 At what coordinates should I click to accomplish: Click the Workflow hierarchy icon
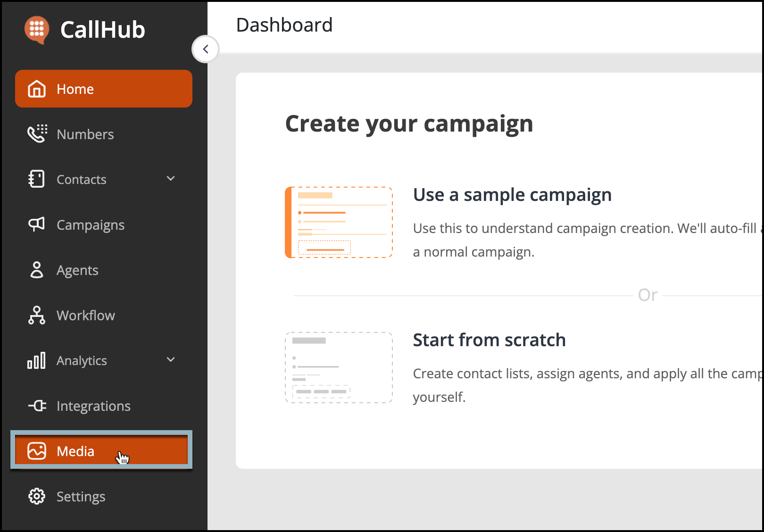pyautogui.click(x=37, y=315)
